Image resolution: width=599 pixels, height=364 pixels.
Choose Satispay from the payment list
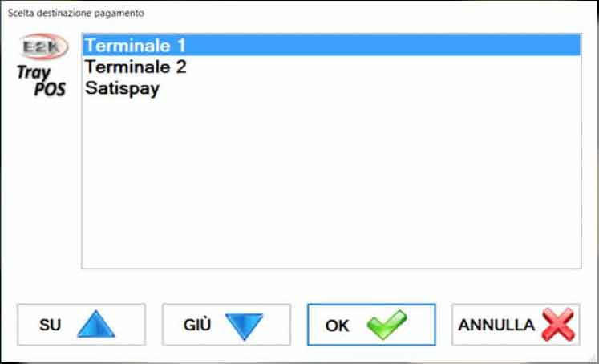tap(122, 88)
